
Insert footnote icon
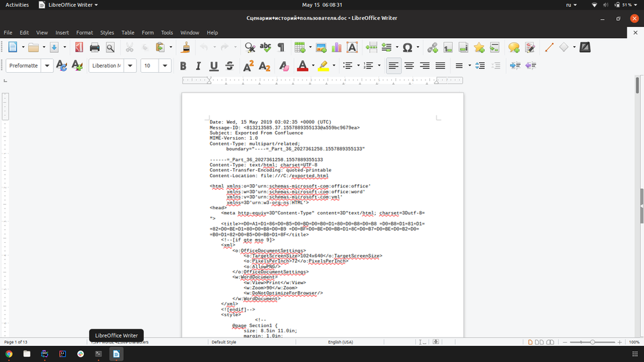coord(447,48)
